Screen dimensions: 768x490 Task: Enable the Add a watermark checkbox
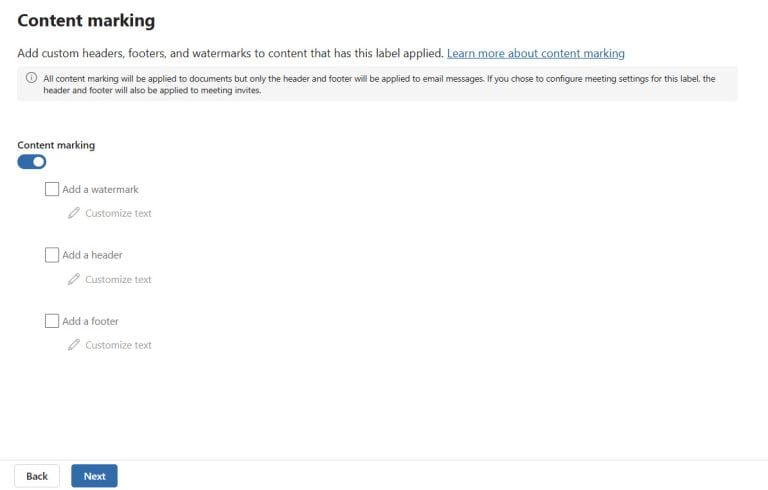(x=52, y=189)
